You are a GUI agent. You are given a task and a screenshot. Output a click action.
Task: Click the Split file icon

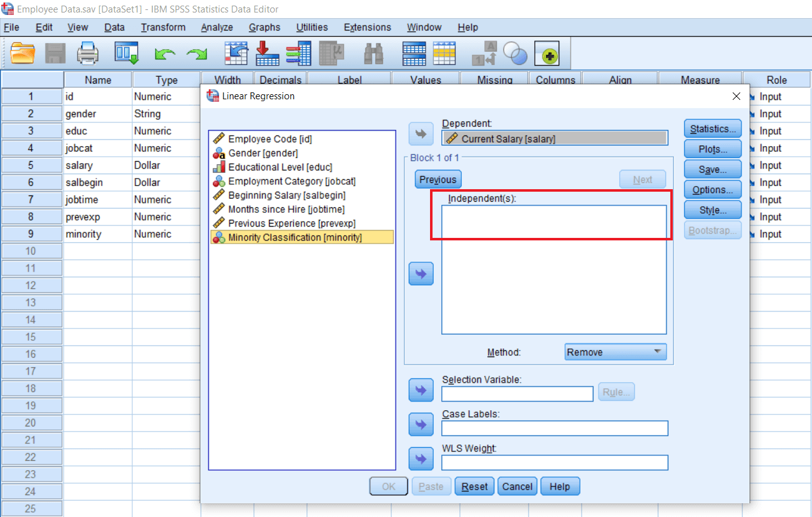(x=414, y=54)
